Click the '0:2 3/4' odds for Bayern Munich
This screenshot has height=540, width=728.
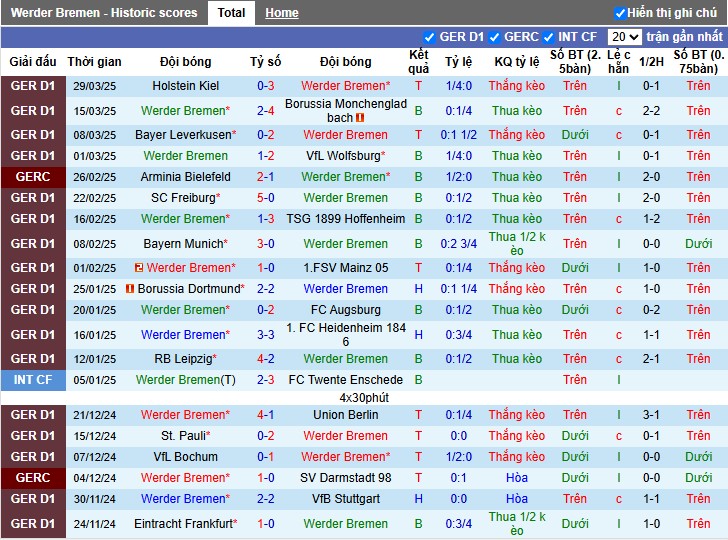459,243
